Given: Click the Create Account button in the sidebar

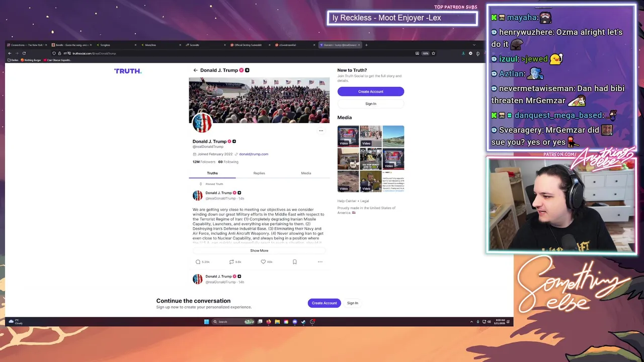Looking at the screenshot, I should 371,92.
